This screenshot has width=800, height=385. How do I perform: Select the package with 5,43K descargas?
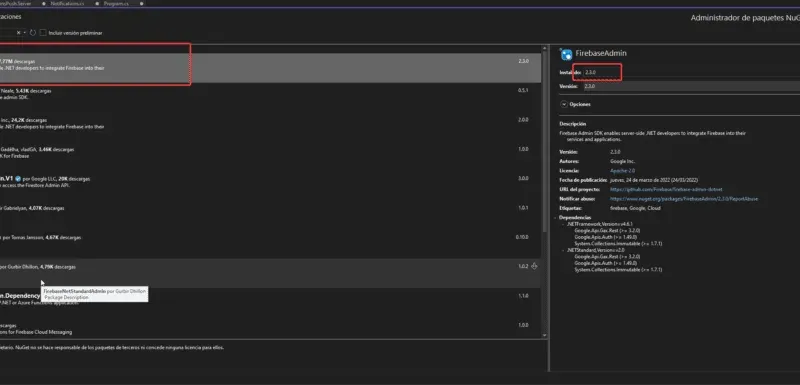270,97
